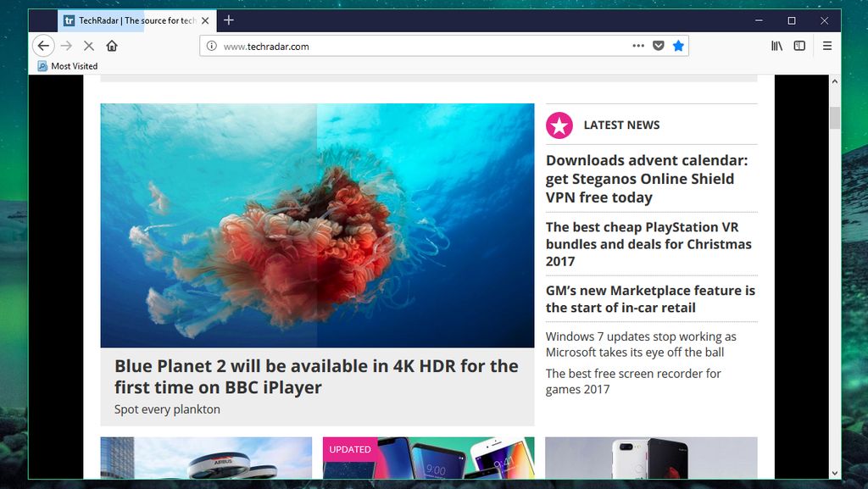Read the Steganos VPN advent calendar story
868x489 pixels.
coord(649,178)
